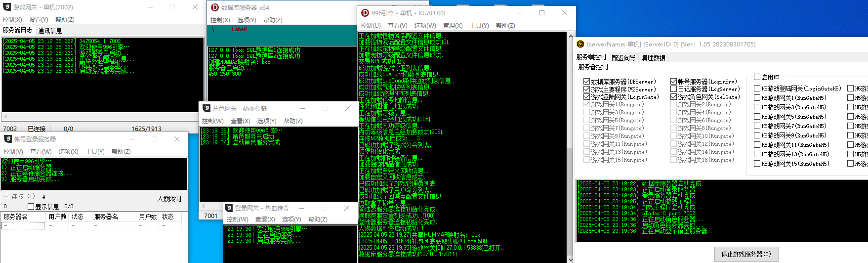Click the 帐号登录服务器 window icon
868x263 pixels.
coord(8,139)
